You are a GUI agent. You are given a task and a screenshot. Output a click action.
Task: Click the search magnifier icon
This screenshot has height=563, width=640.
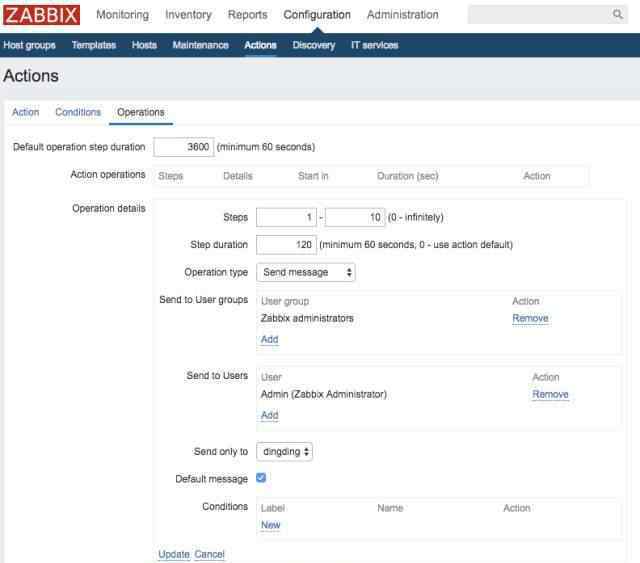tap(618, 15)
